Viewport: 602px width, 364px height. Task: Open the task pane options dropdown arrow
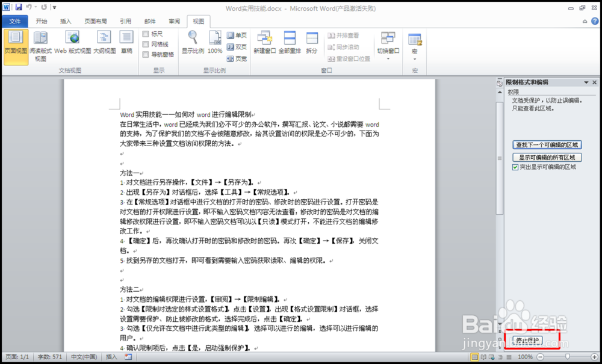[x=586, y=82]
